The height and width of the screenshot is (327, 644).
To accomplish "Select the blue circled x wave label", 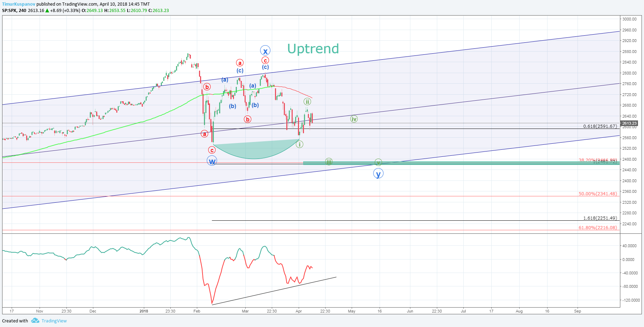I will pos(265,51).
